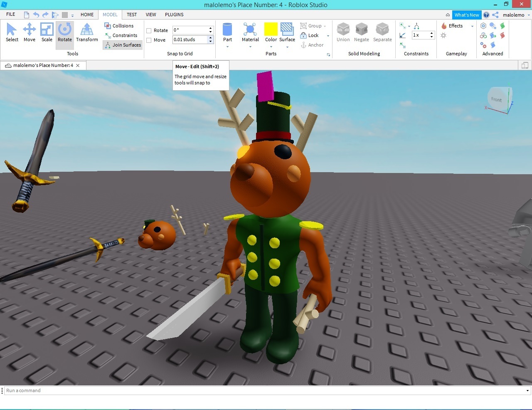Expand the Surface dropdown arrow
This screenshot has width=532, height=410.
point(287,47)
